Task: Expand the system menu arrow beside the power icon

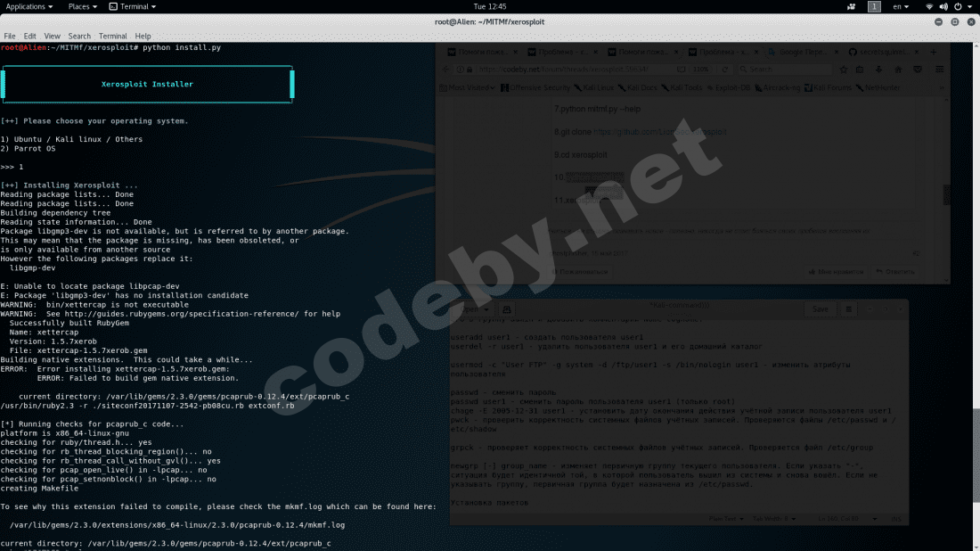Action: [x=969, y=6]
